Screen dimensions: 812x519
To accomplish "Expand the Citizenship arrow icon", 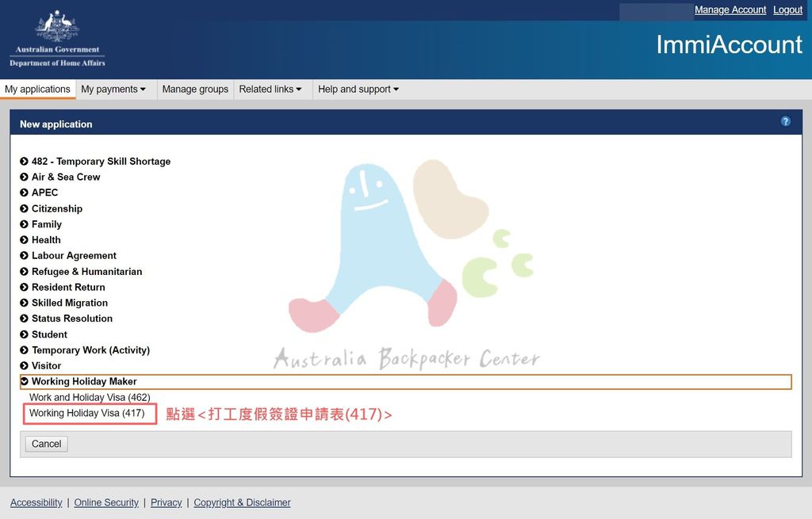I will tap(24, 208).
